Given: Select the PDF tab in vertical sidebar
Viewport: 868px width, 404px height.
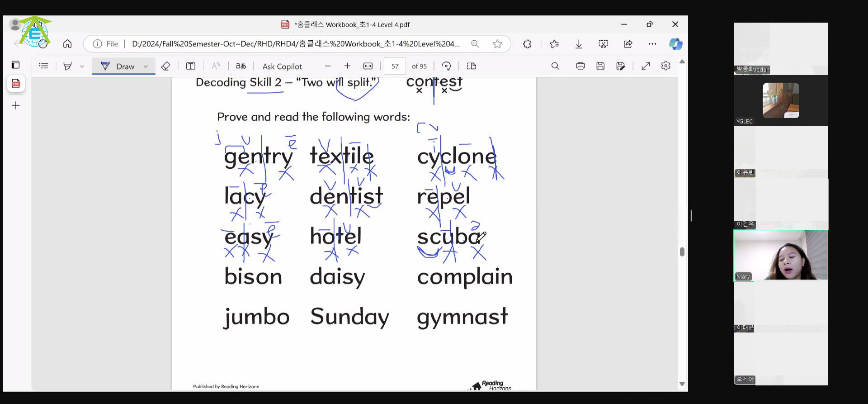Looking at the screenshot, I should (16, 84).
